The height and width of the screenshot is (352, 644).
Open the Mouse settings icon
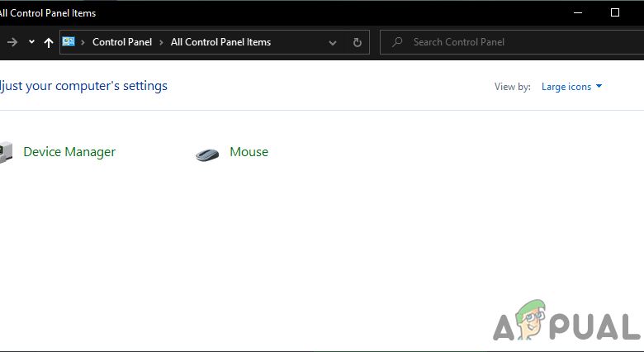tap(207, 154)
